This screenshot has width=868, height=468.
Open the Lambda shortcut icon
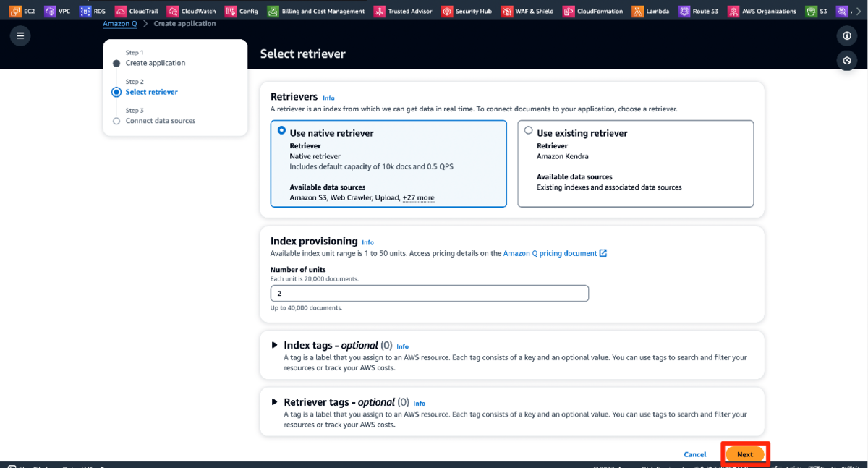pos(637,12)
